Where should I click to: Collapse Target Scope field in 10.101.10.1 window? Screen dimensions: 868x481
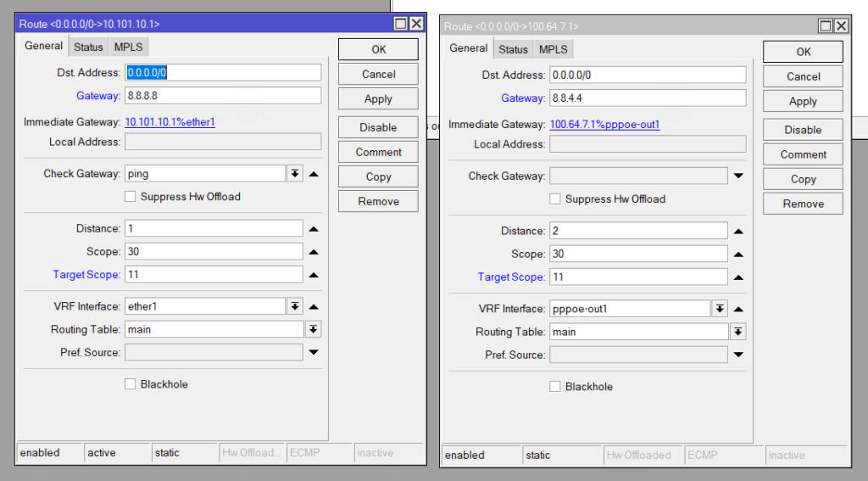pyautogui.click(x=314, y=275)
